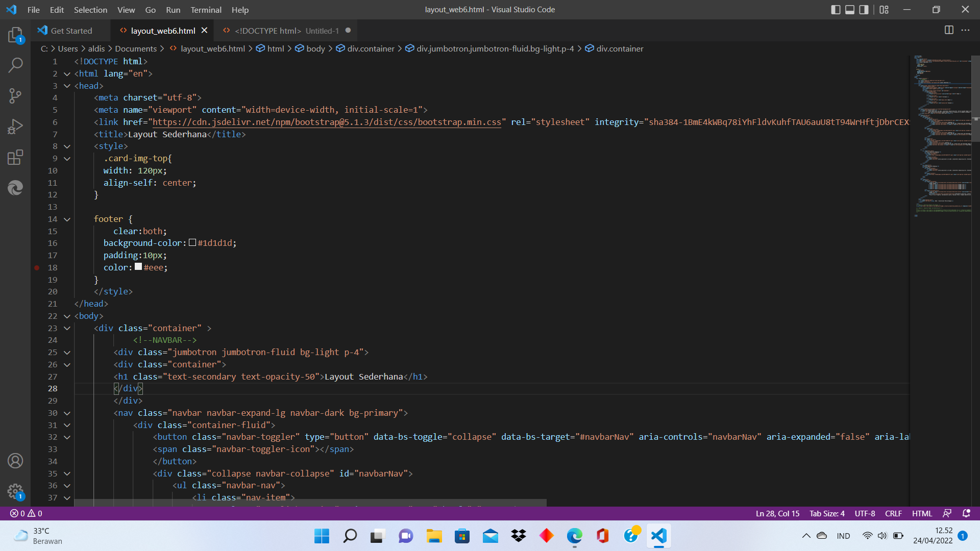Toggle the Panel in title bar

point(850,9)
